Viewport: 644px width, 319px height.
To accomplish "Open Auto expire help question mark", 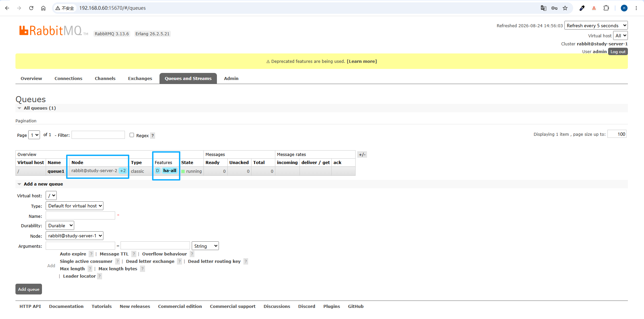I will click(91, 254).
